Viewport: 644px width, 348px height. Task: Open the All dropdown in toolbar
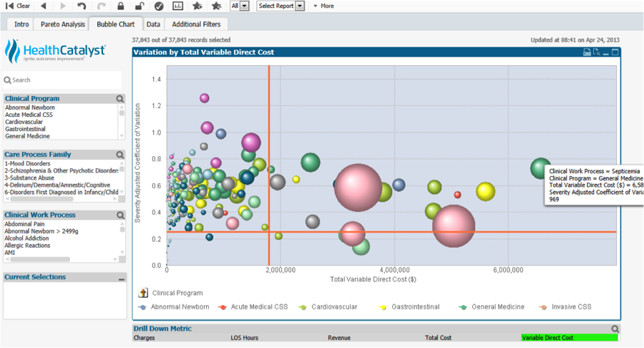coord(244,6)
